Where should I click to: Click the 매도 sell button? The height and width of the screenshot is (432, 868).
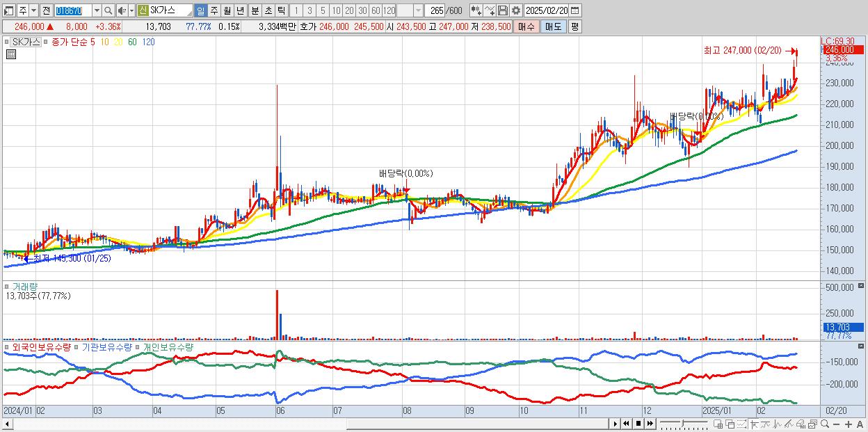553,26
